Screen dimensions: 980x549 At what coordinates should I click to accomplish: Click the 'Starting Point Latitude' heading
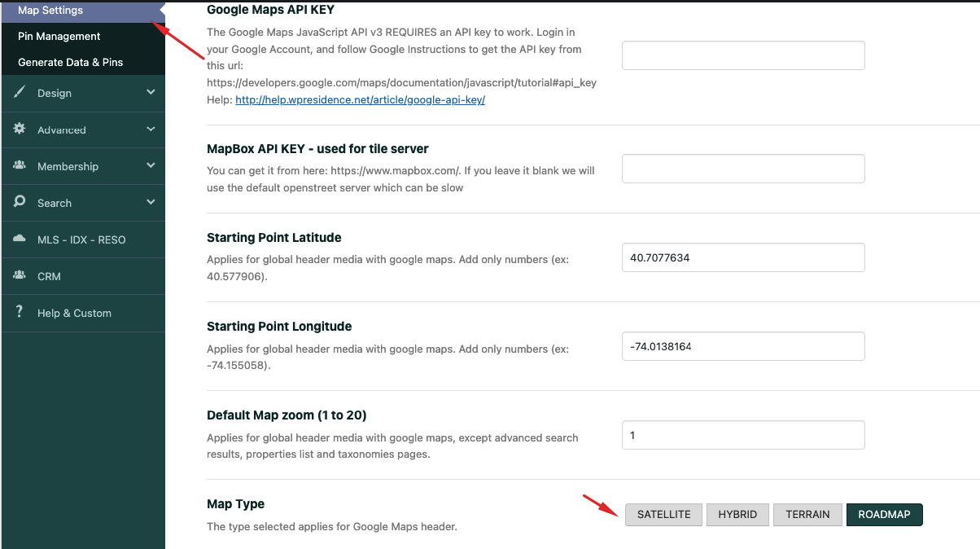click(x=274, y=238)
